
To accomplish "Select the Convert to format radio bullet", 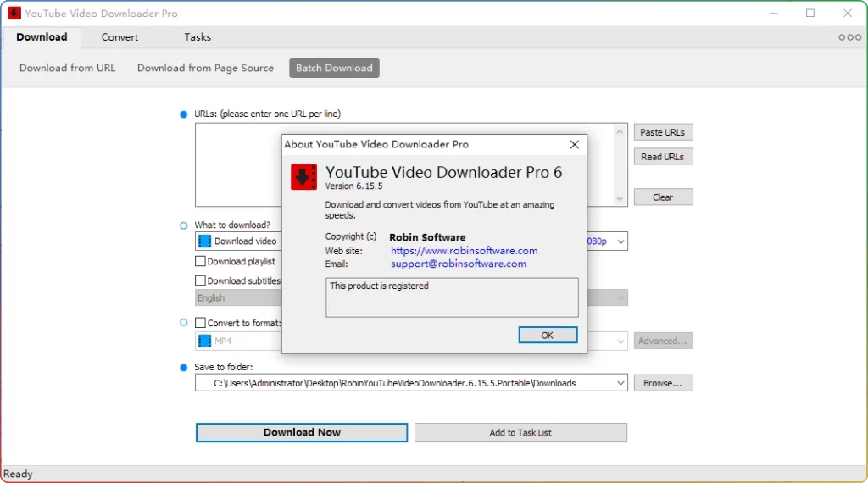I will 184,323.
